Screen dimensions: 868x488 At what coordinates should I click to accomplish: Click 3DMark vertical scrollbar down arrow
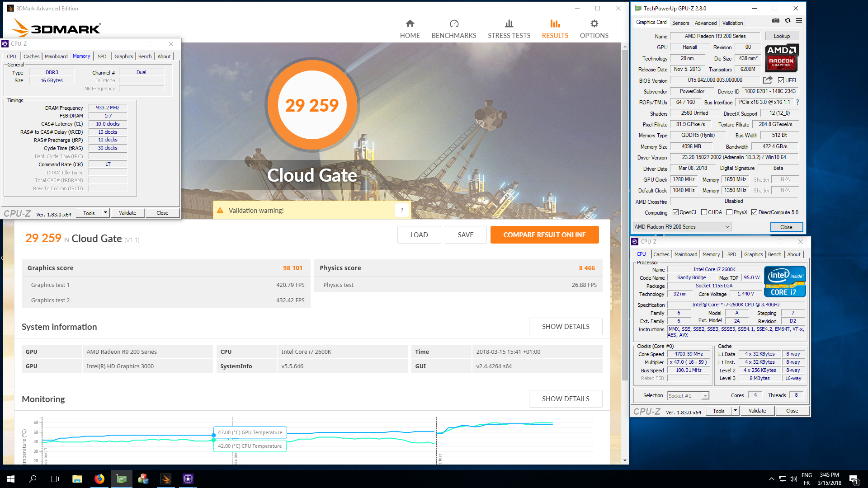click(625, 460)
